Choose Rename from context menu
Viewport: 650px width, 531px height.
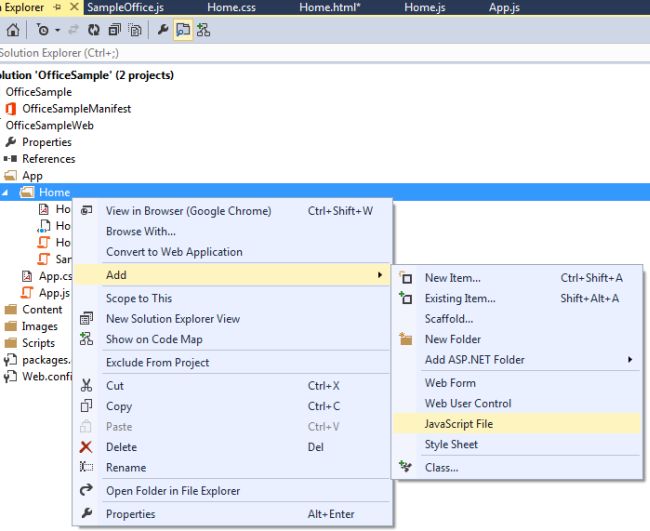(x=232, y=468)
